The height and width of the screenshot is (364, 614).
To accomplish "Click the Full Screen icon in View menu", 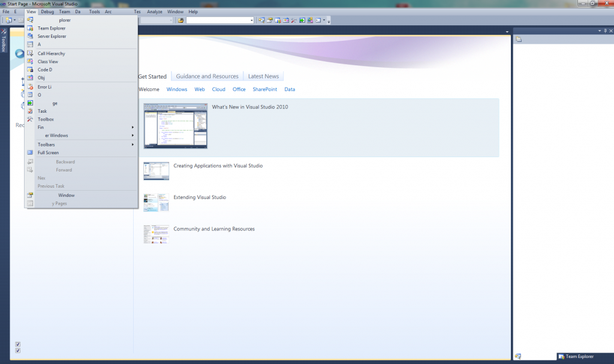I will (30, 152).
